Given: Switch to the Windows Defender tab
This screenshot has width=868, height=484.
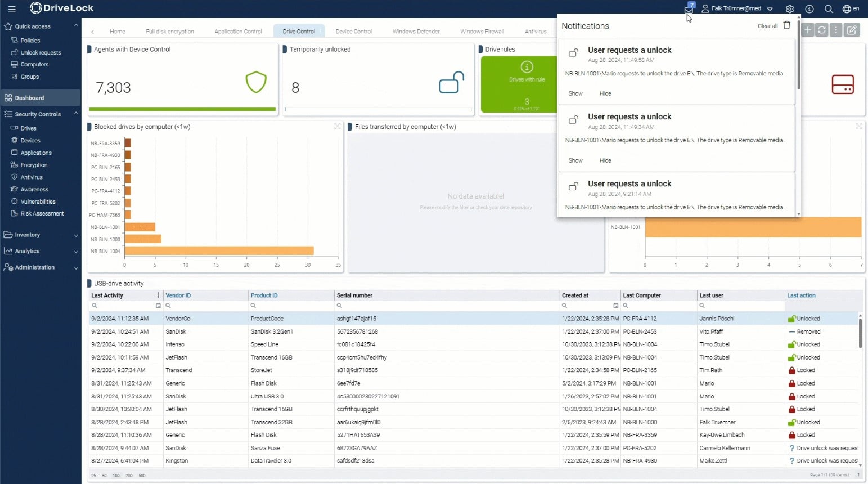Looking at the screenshot, I should 416,32.
